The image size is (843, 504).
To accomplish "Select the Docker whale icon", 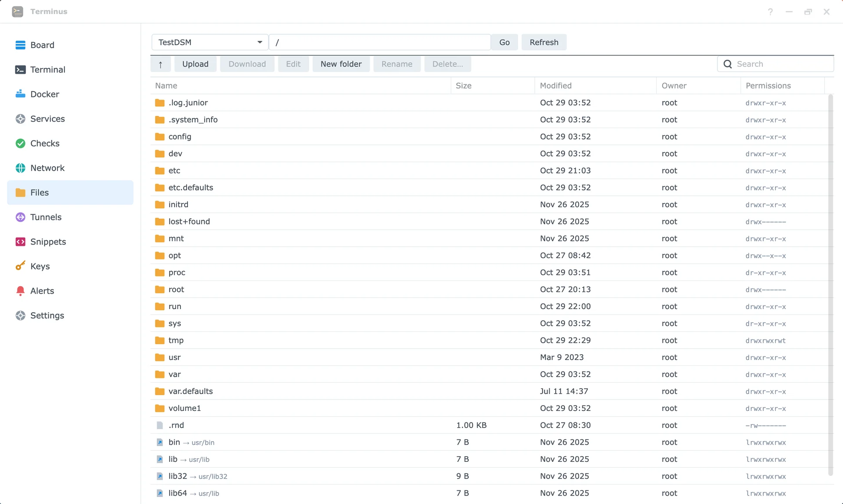I will coord(20,94).
